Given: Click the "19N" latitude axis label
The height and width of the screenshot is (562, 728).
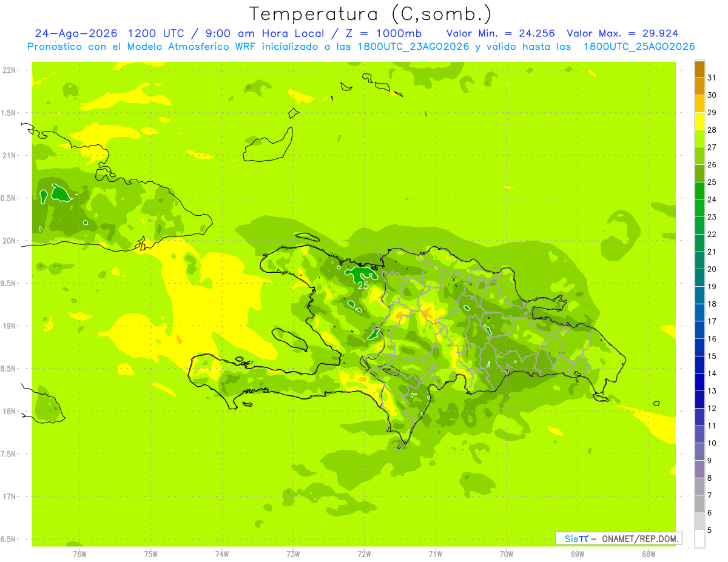Looking at the screenshot, I should click(9, 326).
